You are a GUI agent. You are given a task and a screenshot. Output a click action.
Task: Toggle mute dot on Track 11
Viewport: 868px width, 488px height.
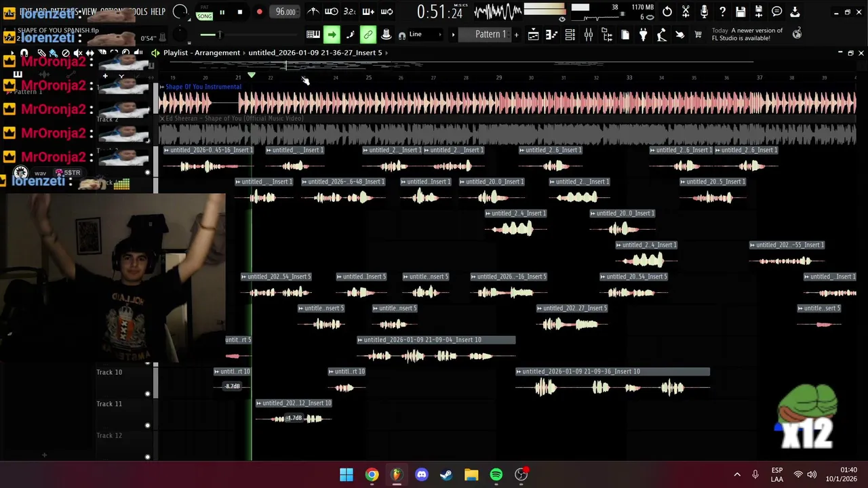click(x=148, y=426)
